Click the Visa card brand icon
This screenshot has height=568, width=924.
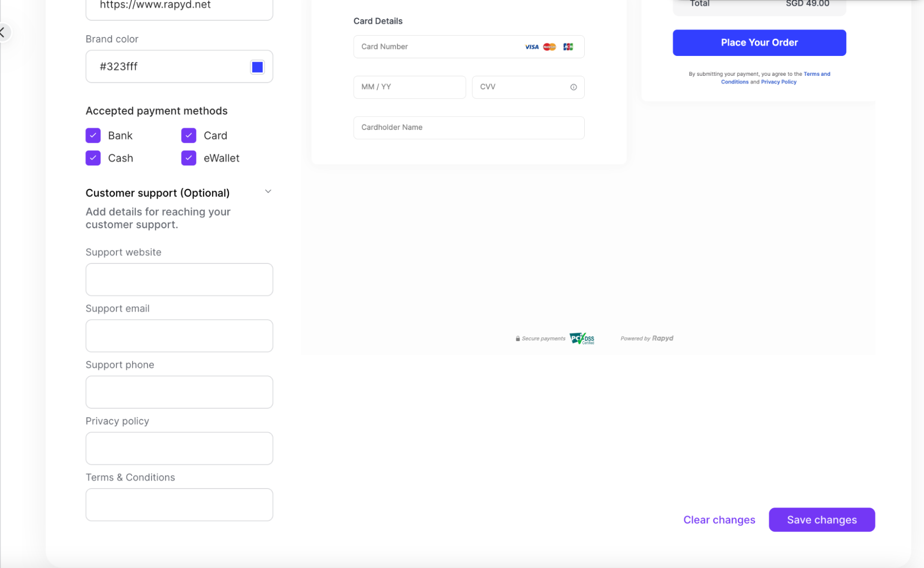531,47
